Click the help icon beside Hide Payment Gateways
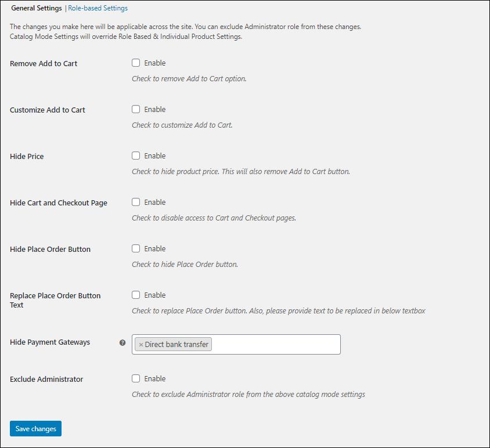 pos(122,342)
